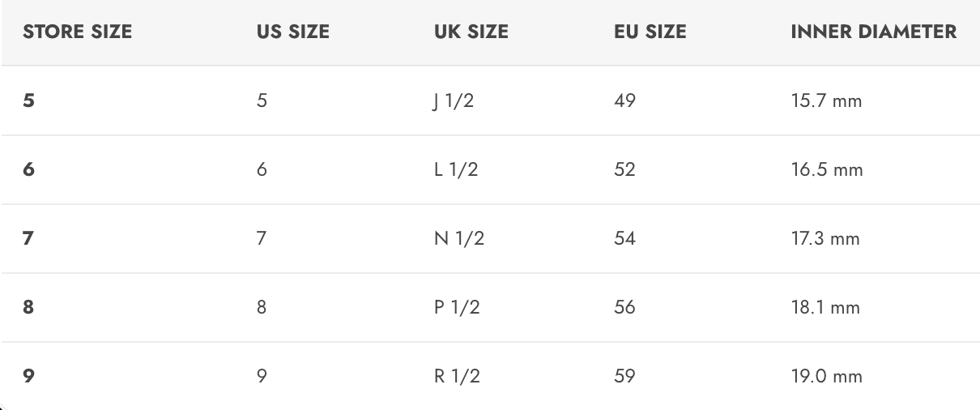Screen dimensions: 980x410
Task: Select the 15.7 mm diameter value
Action: [826, 101]
